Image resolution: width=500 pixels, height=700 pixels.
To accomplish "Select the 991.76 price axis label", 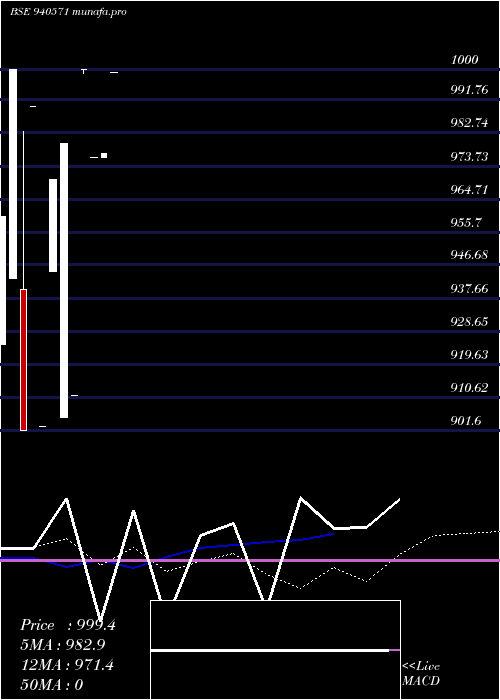I will click(469, 90).
